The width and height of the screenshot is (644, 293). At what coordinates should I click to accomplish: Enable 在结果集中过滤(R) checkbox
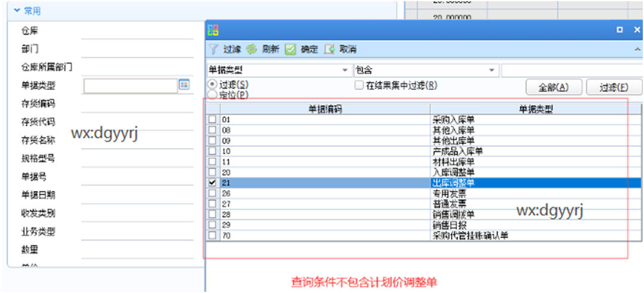[359, 86]
